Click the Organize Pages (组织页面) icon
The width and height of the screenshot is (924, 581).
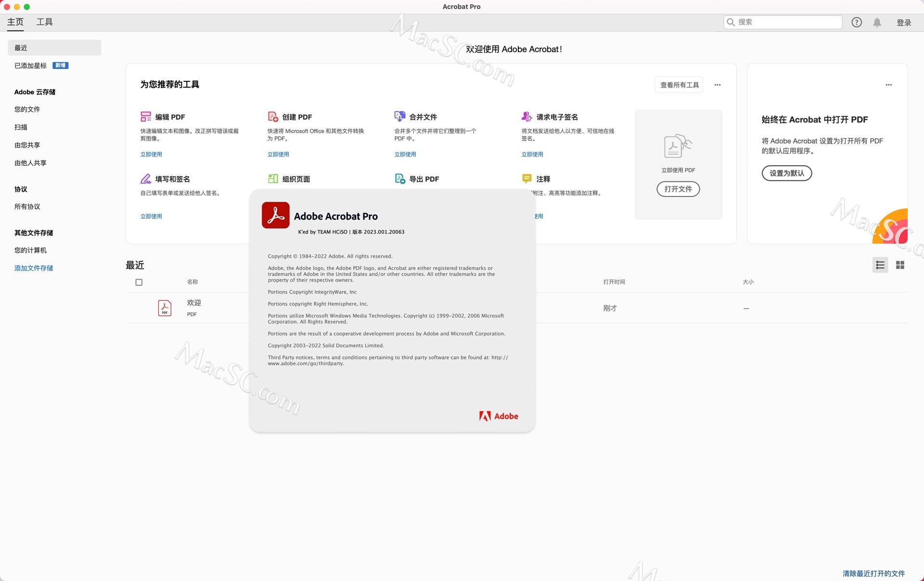pos(273,179)
